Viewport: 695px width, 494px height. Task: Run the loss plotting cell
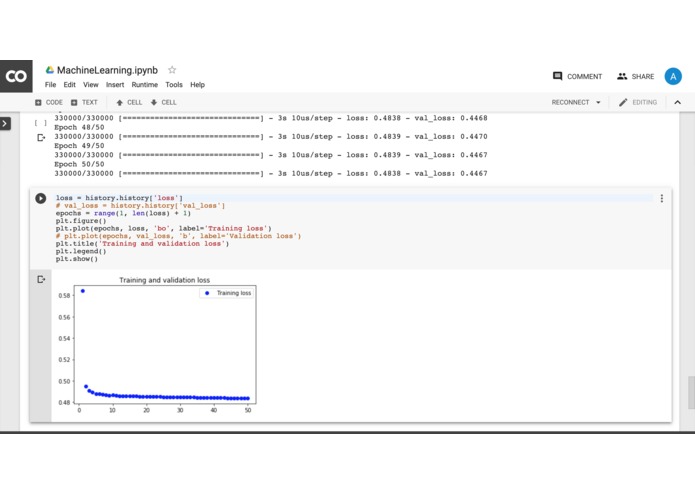41,198
